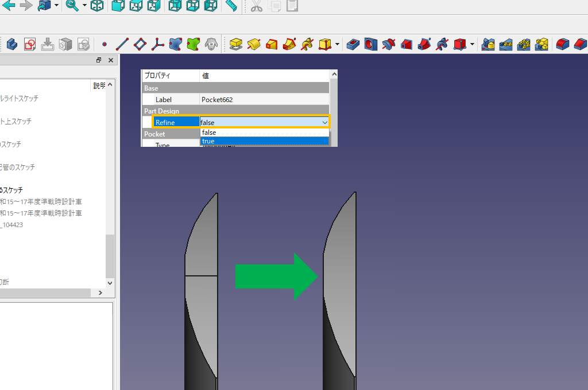Viewport: 588px width, 390px height.
Task: Click the Fillet tool icon
Action: pos(563,44)
